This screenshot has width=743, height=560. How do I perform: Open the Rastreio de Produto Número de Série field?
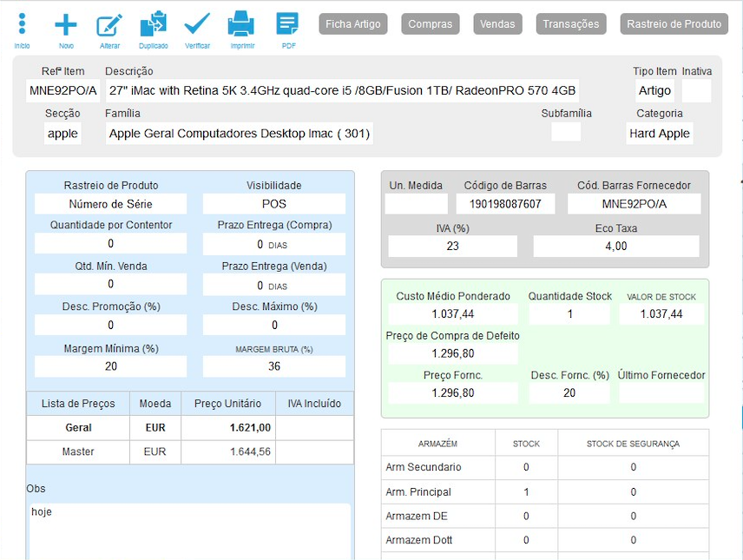click(110, 204)
